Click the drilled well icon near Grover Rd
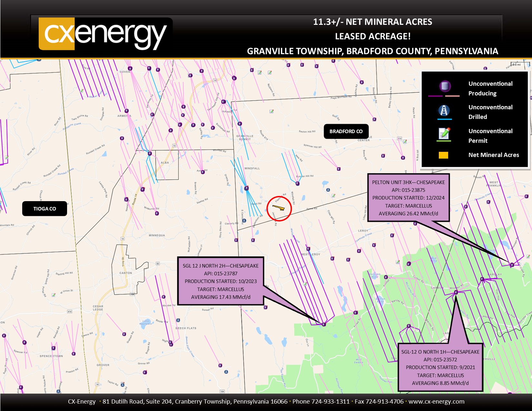The image size is (532, 411). pyautogui.click(x=226, y=372)
